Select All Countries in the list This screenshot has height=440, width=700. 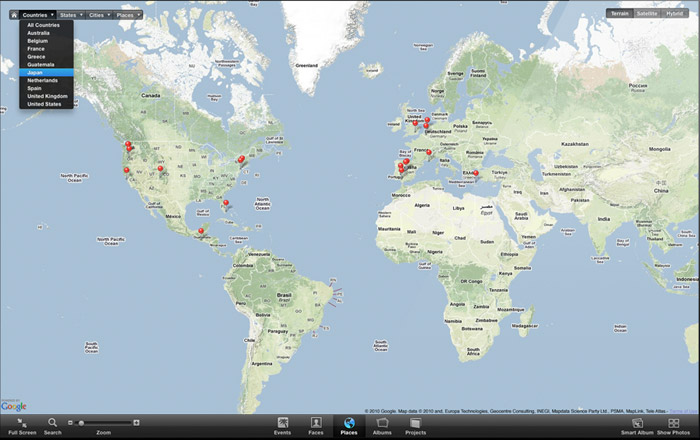click(x=43, y=25)
